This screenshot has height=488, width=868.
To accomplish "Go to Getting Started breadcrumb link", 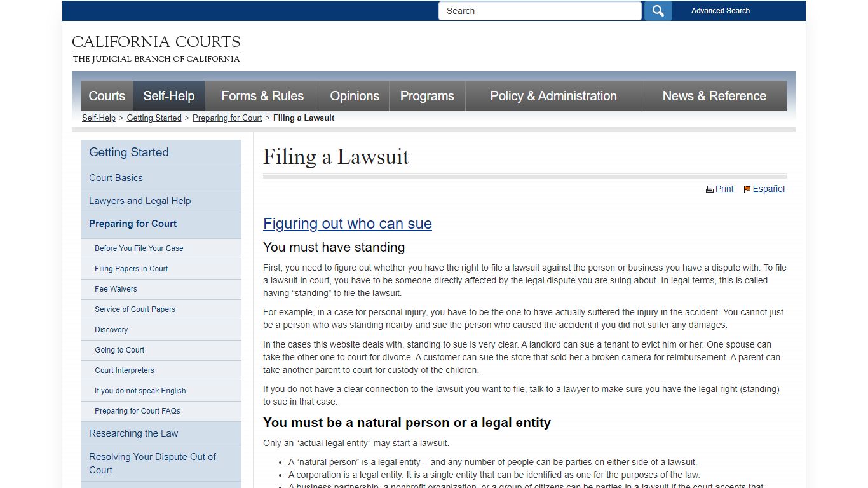I will point(154,118).
